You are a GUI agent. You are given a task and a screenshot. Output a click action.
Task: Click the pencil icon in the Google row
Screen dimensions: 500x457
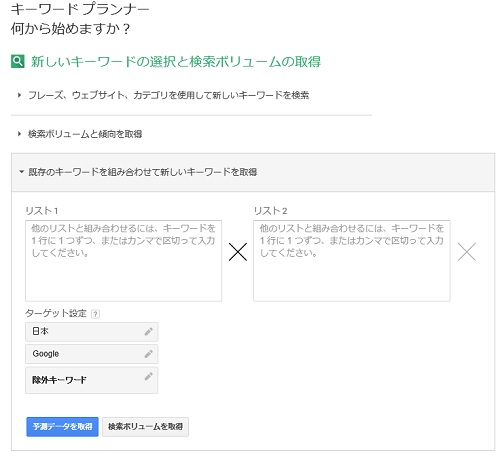pyautogui.click(x=149, y=354)
